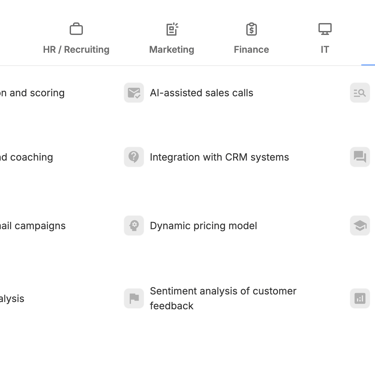Viewport: 375px width, 366px height.
Task: Click question mark icon beside CRM integration
Action: 134,157
